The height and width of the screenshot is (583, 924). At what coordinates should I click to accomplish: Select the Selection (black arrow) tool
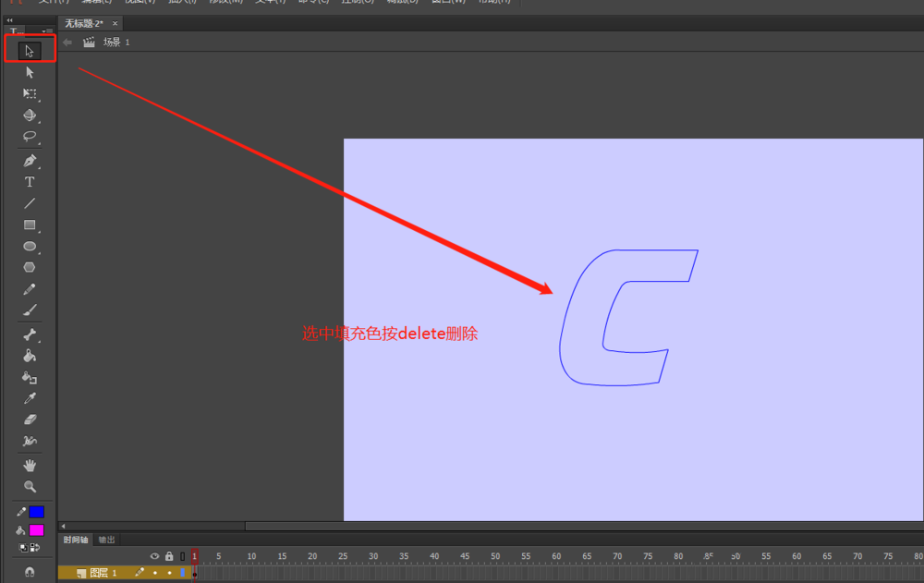[30, 51]
